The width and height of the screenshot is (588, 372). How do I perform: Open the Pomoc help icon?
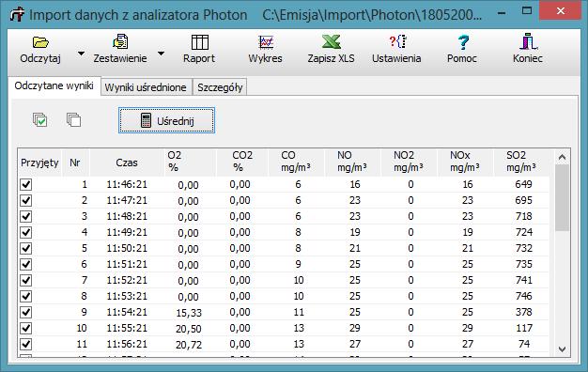click(463, 42)
